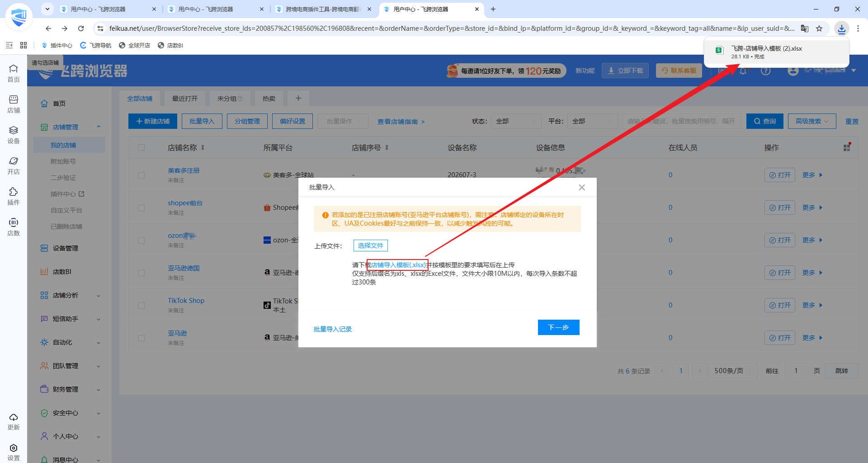Check the box for 亚马逊 row
Viewport: 868px width, 463px height.
pos(142,338)
